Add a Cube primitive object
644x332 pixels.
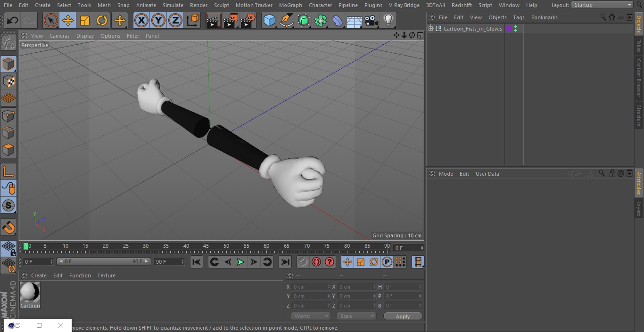[269, 21]
